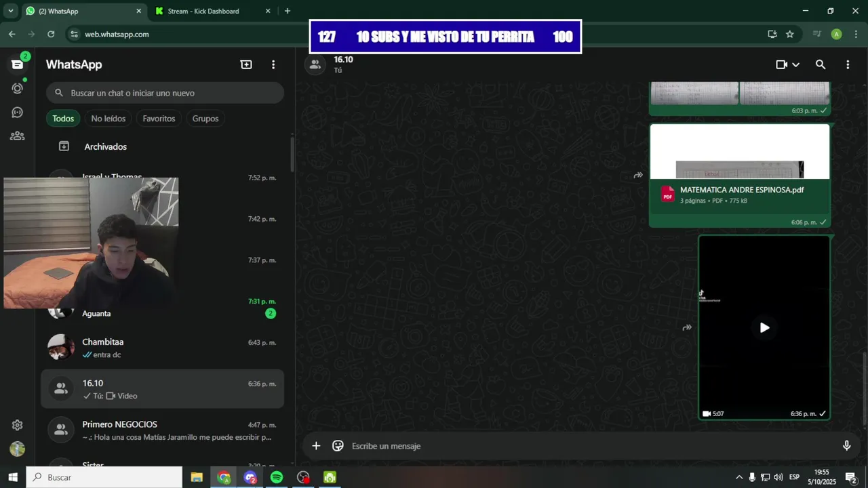The image size is (868, 488).
Task: Open the ESP input language switcher
Action: (x=794, y=477)
